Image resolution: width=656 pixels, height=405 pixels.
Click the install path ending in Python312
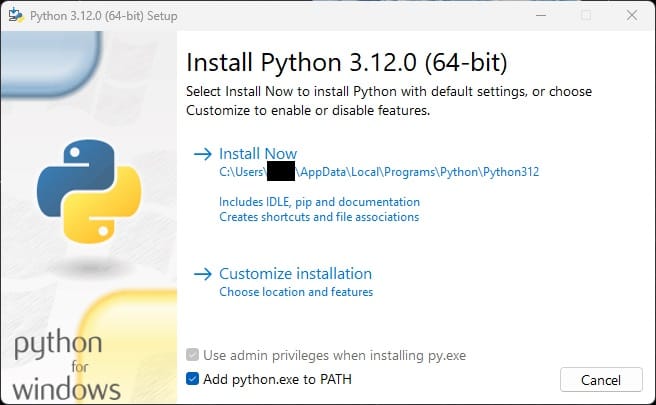pos(379,172)
